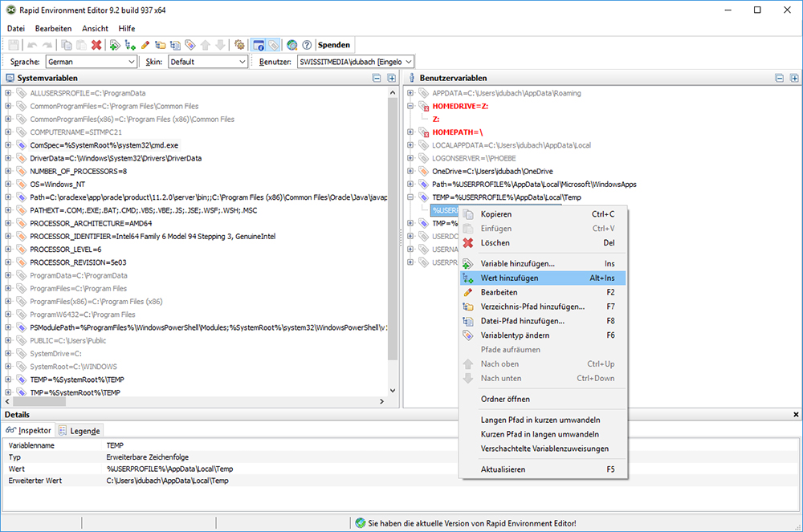
Task: Open the Bearbeiten menu
Action: [x=53, y=29]
